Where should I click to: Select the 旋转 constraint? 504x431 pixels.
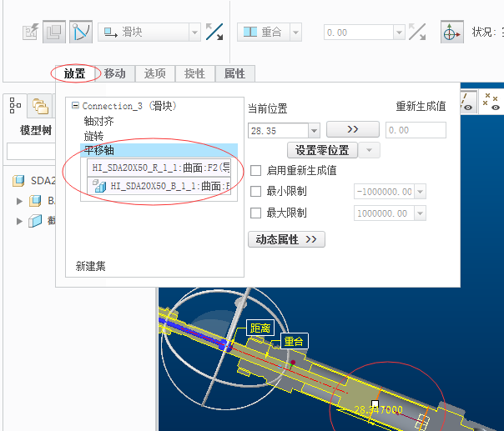click(x=93, y=136)
